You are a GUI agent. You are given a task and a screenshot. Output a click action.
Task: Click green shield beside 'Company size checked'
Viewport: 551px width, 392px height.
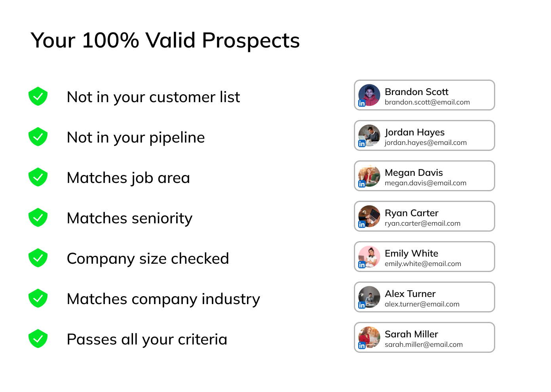pos(38,258)
